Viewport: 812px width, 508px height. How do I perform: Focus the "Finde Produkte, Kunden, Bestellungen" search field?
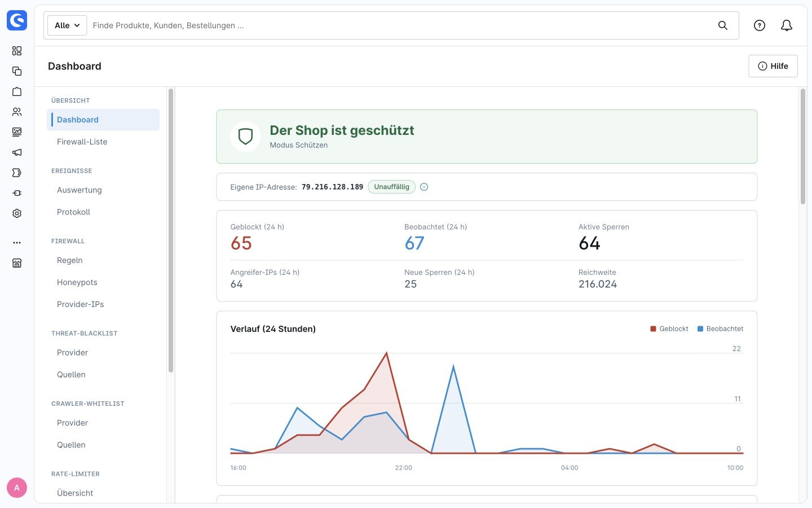pyautogui.click(x=400, y=25)
